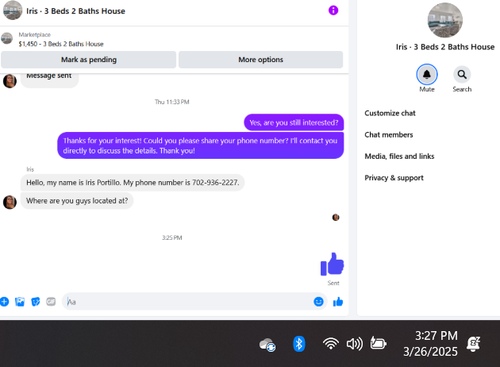500x367 pixels.
Task: Open Bluetooth tray icon
Action: [299, 344]
